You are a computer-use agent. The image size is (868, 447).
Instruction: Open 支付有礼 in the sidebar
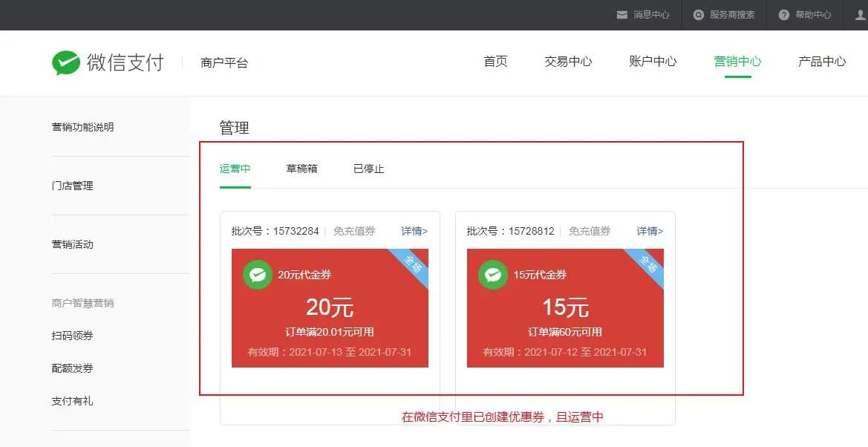[x=72, y=401]
